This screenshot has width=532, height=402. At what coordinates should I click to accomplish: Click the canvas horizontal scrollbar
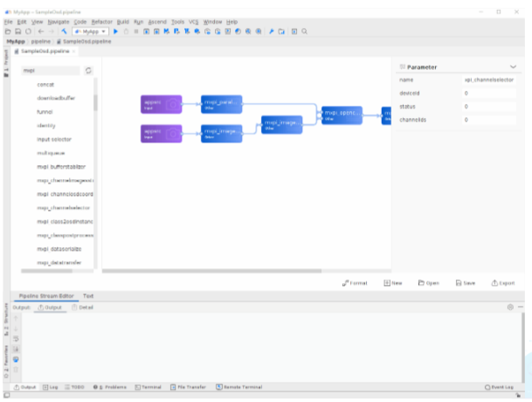click(211, 271)
